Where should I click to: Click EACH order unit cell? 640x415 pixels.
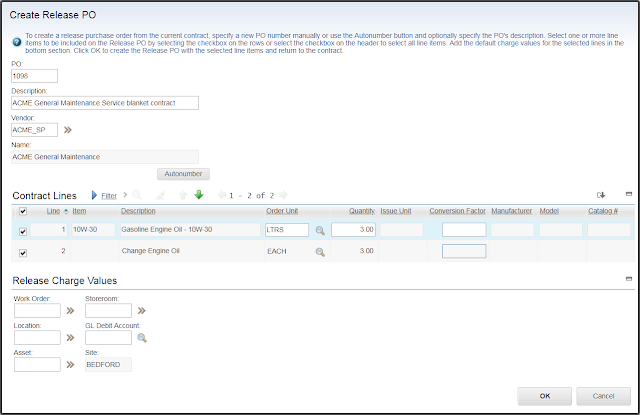pos(277,251)
